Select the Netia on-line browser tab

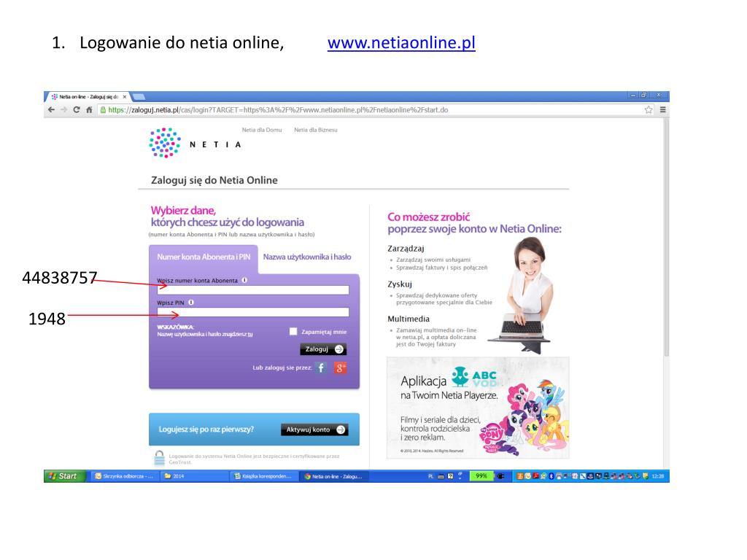coord(88,97)
